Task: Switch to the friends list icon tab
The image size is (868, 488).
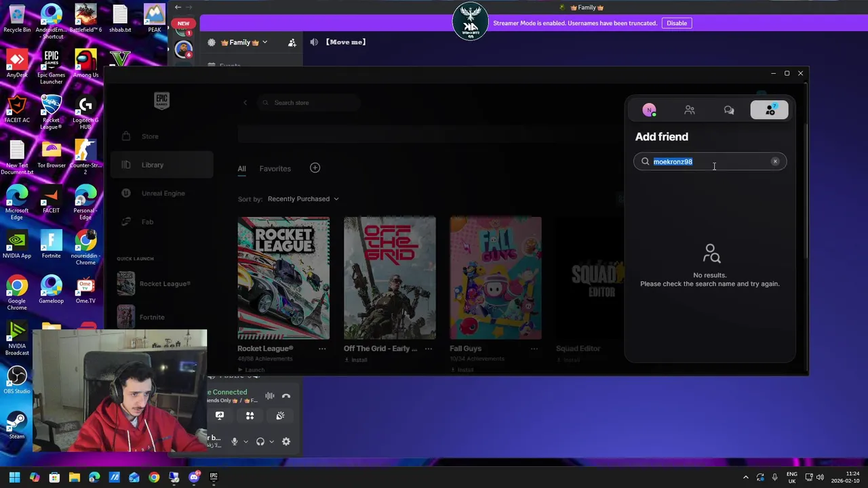Action: pyautogui.click(x=690, y=110)
